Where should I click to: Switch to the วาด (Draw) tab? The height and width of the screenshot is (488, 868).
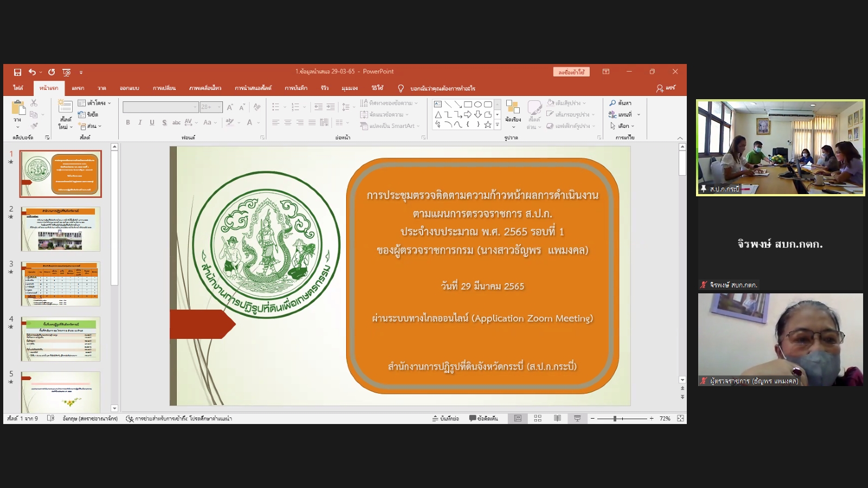click(101, 88)
